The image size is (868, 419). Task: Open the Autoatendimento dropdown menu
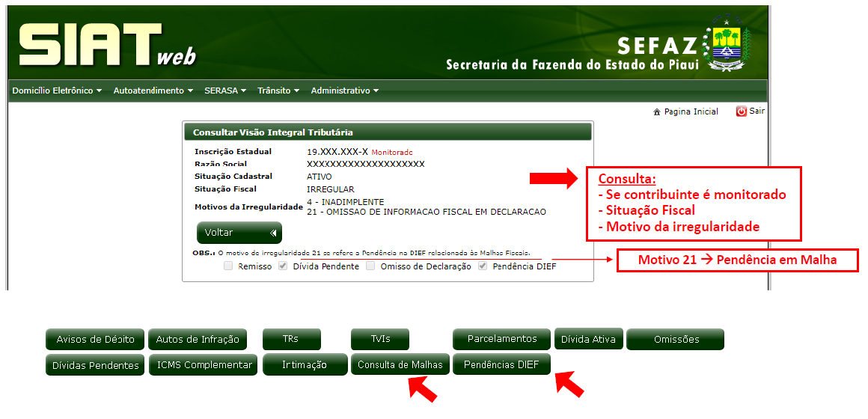[153, 91]
